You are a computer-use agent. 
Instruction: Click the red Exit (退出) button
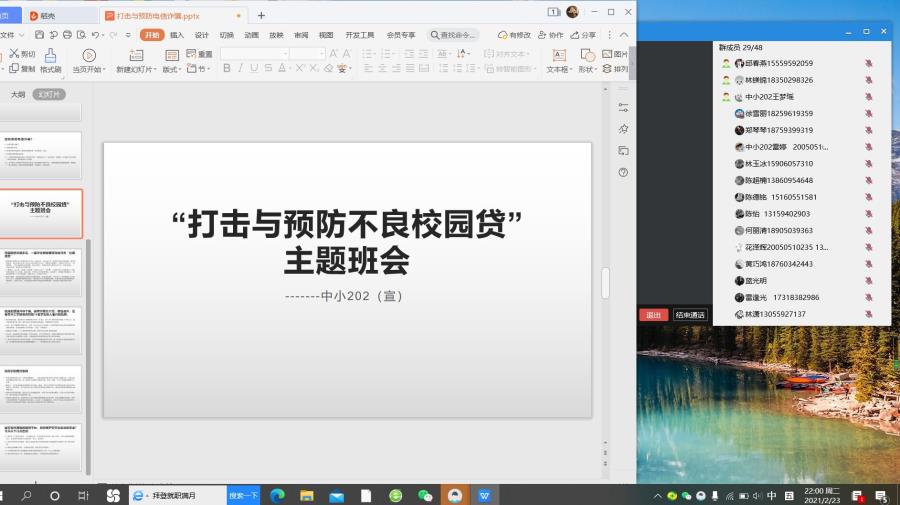tap(653, 315)
